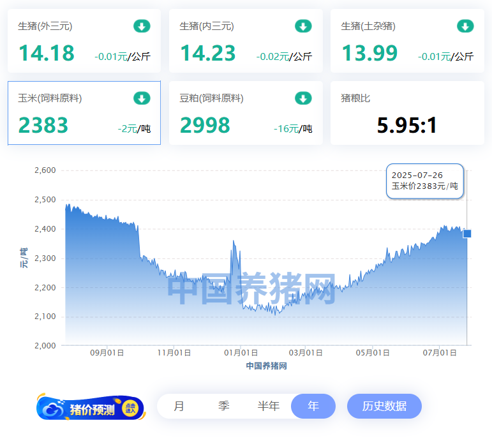Click the 09月01日 axis label

click(x=107, y=353)
